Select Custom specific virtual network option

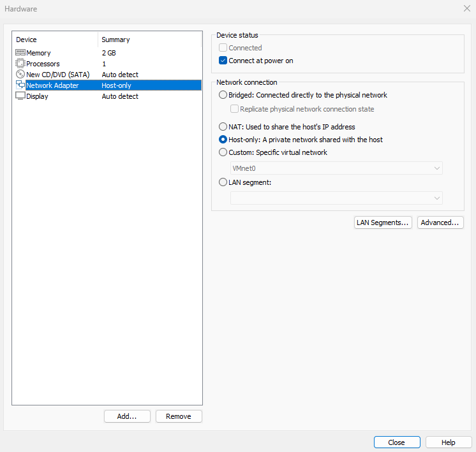223,152
